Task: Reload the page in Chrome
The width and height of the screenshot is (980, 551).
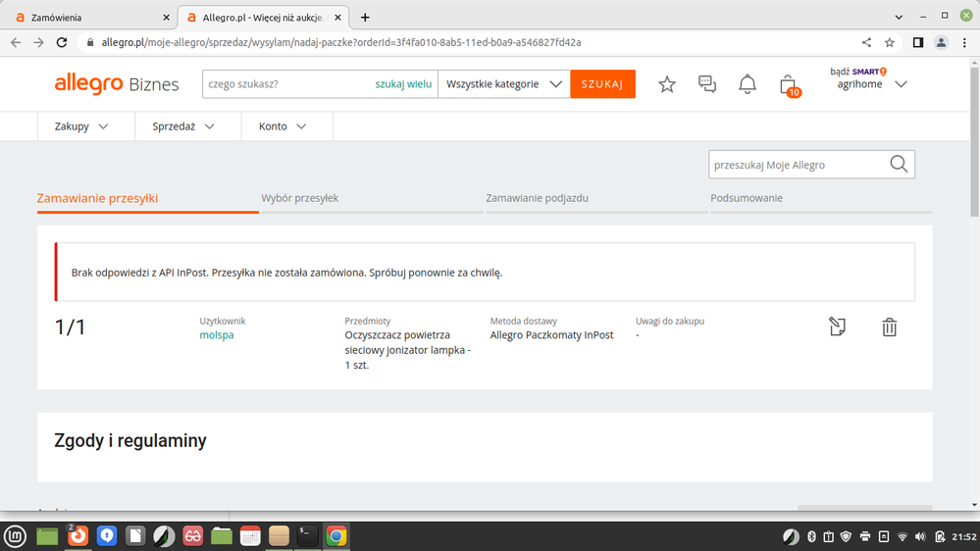Action: click(x=61, y=42)
